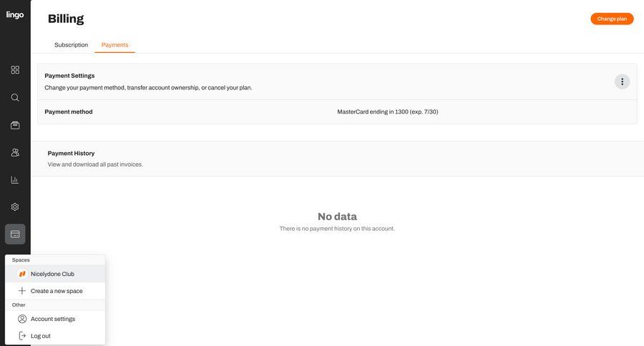Open the settings gear icon in sidebar
Viewport: 644px width, 346px height.
(15, 207)
